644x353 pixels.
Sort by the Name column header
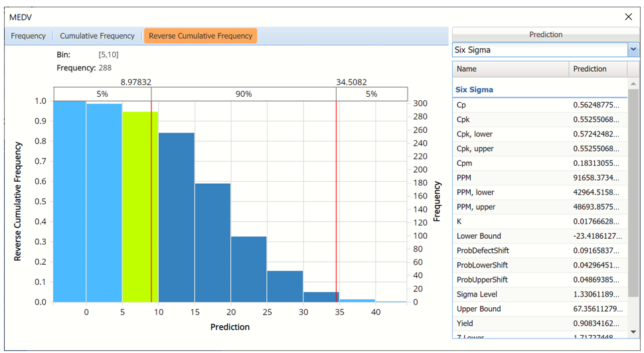click(x=510, y=69)
